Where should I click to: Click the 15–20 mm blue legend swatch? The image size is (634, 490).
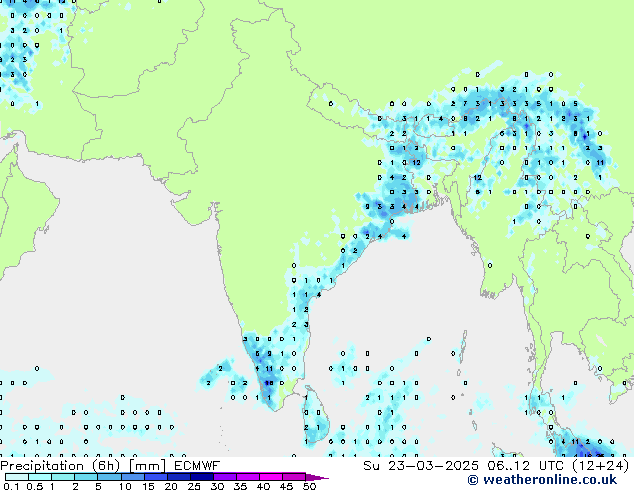pos(155,477)
